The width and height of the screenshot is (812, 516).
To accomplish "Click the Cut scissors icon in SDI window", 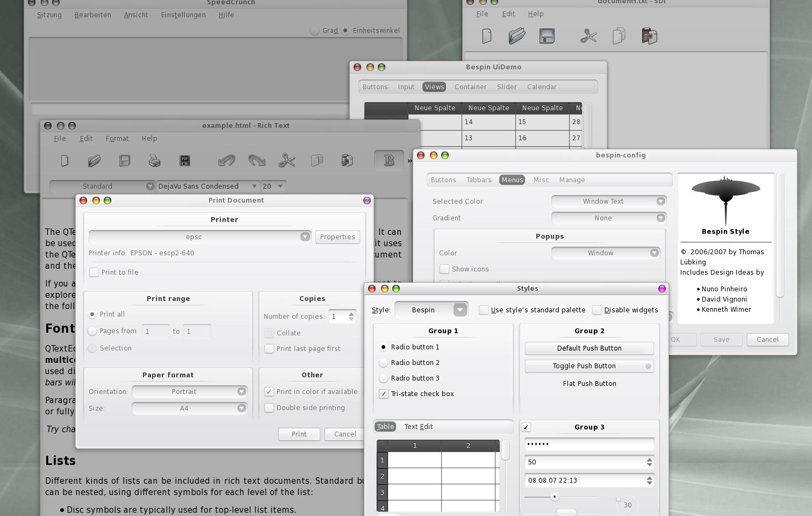I will 588,36.
